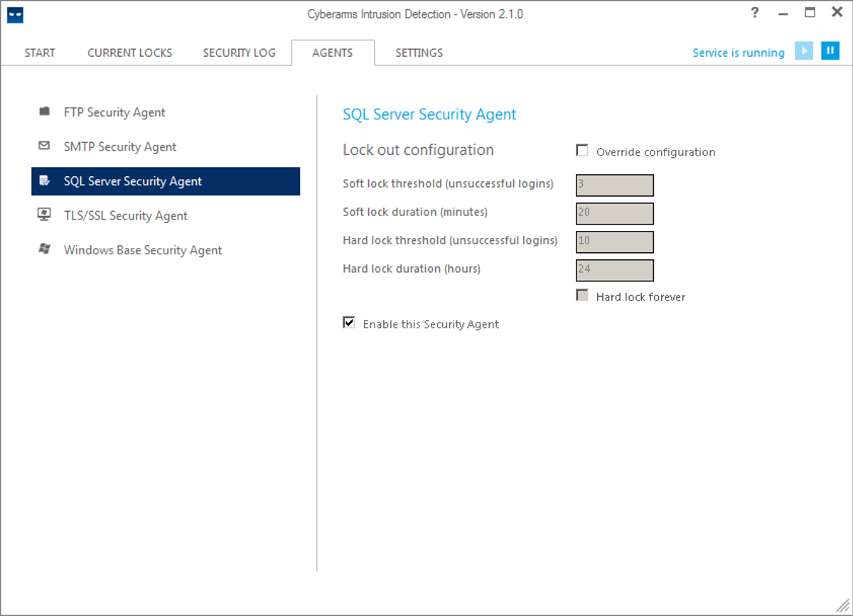Screen dimensions: 853x616
Task: Disable Enable this Security Agent checkbox
Action: coord(348,323)
